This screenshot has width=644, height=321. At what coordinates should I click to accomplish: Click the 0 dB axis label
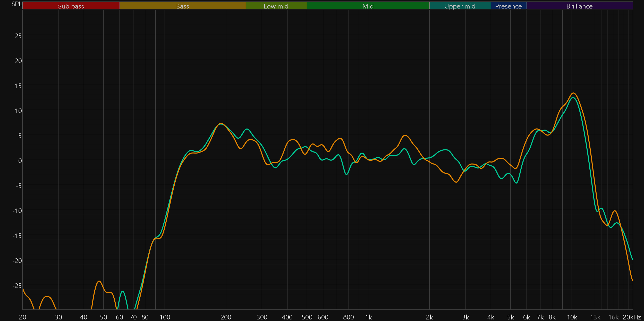[20, 161]
